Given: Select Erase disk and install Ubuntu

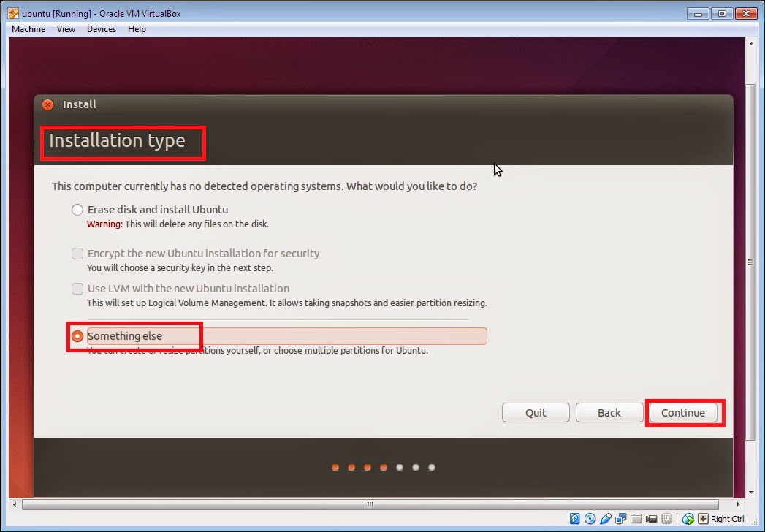Looking at the screenshot, I should 77,210.
